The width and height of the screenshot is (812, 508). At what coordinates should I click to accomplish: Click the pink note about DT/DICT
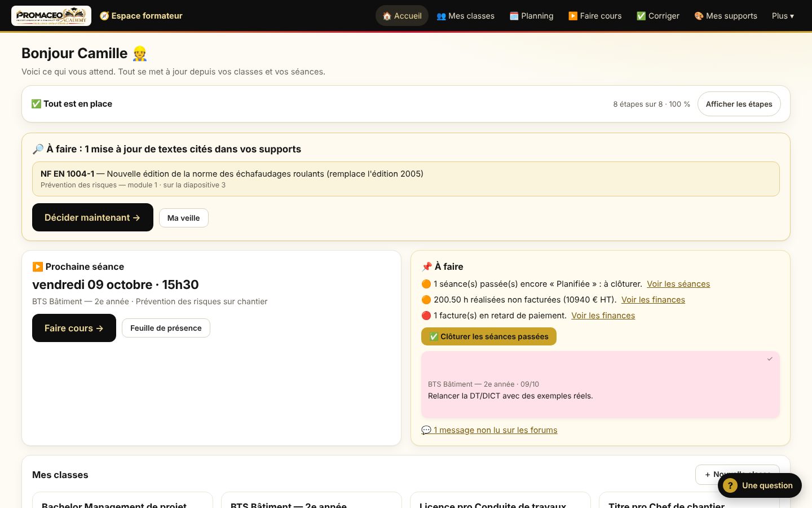click(x=601, y=385)
